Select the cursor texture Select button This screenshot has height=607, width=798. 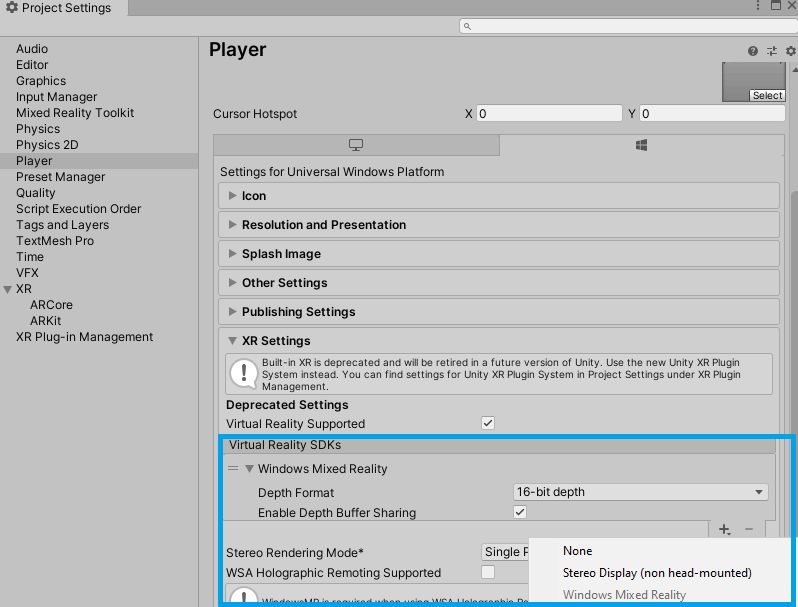[767, 96]
